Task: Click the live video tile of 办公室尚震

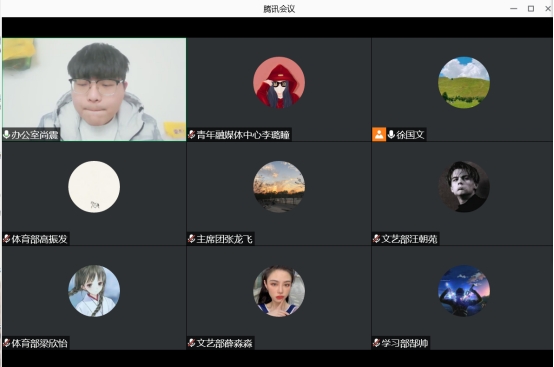Action: point(94,89)
